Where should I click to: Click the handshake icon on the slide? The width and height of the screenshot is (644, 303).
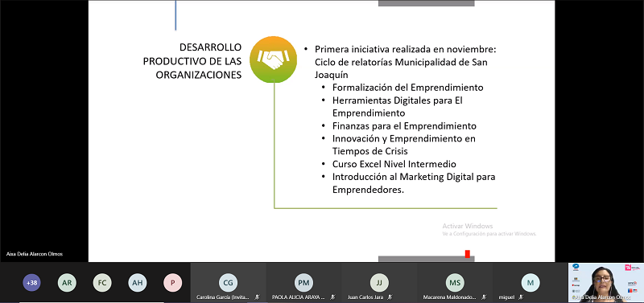273,59
